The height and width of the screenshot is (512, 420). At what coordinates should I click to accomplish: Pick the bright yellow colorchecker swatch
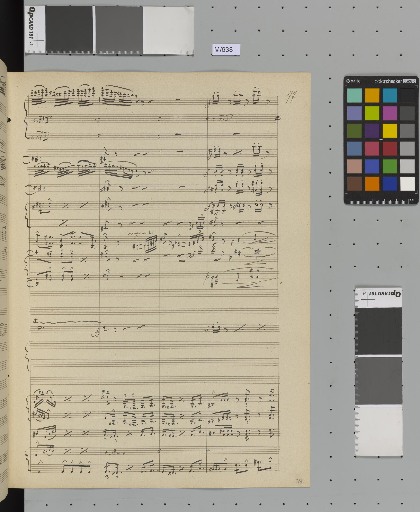pyautogui.click(x=390, y=131)
